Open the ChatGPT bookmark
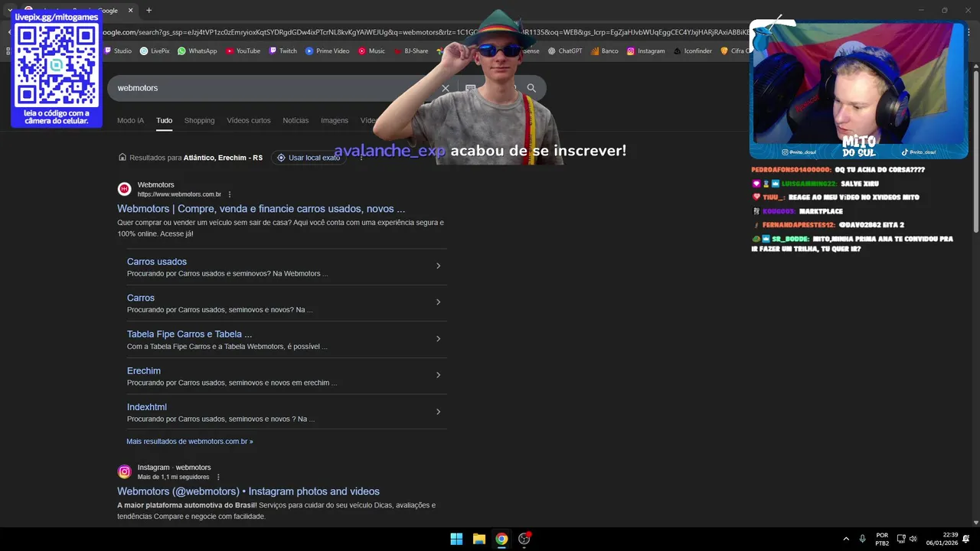The height and width of the screenshot is (551, 980). pyautogui.click(x=565, y=51)
